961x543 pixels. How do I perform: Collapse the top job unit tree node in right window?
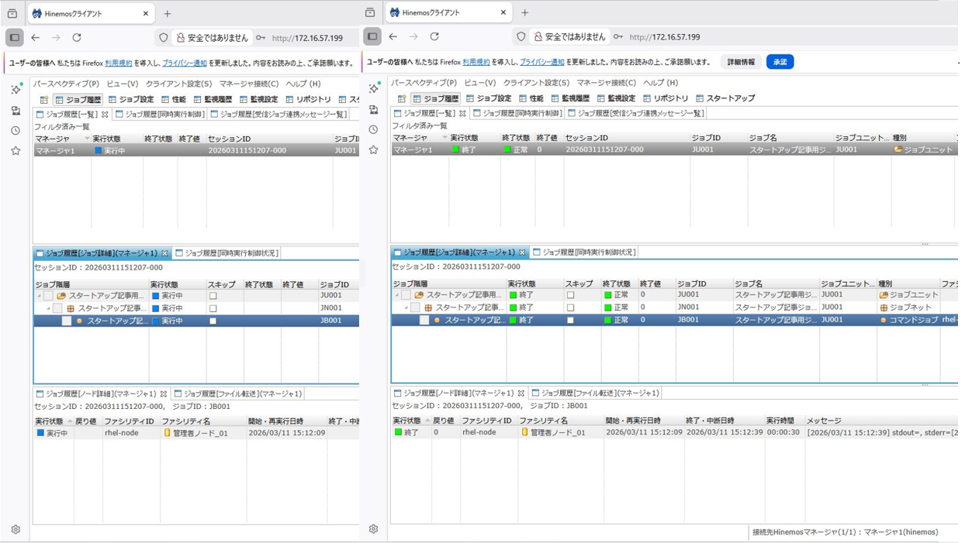click(397, 296)
